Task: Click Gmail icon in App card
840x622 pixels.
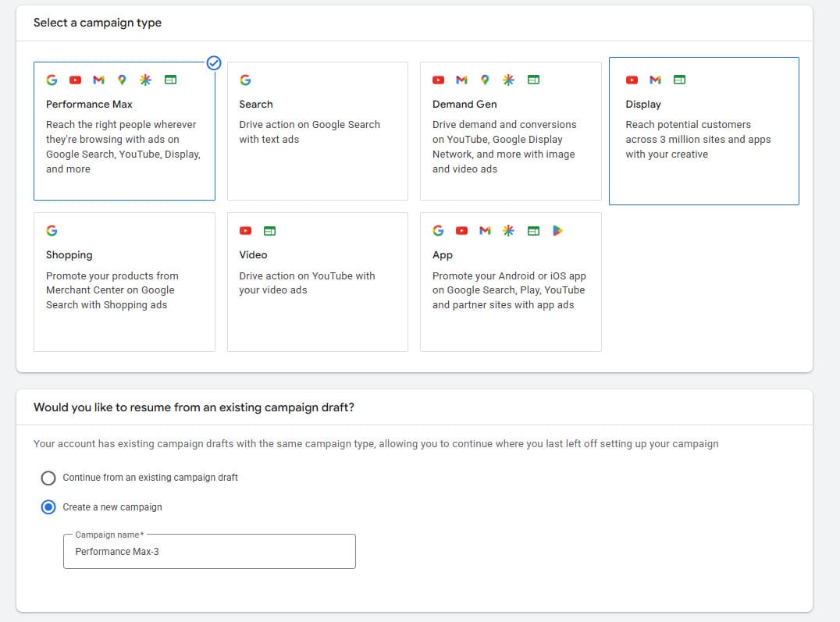Action: tap(485, 231)
